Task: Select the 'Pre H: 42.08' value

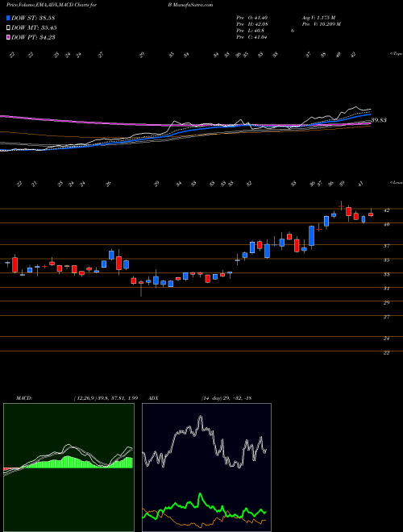Action: click(251, 24)
